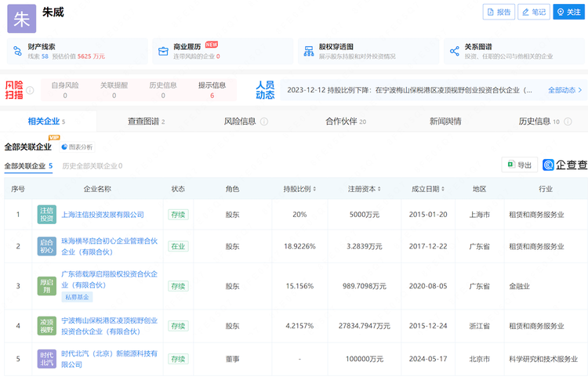Open 上海注信投资发展有限公司 link
The image size is (588, 380).
click(103, 215)
